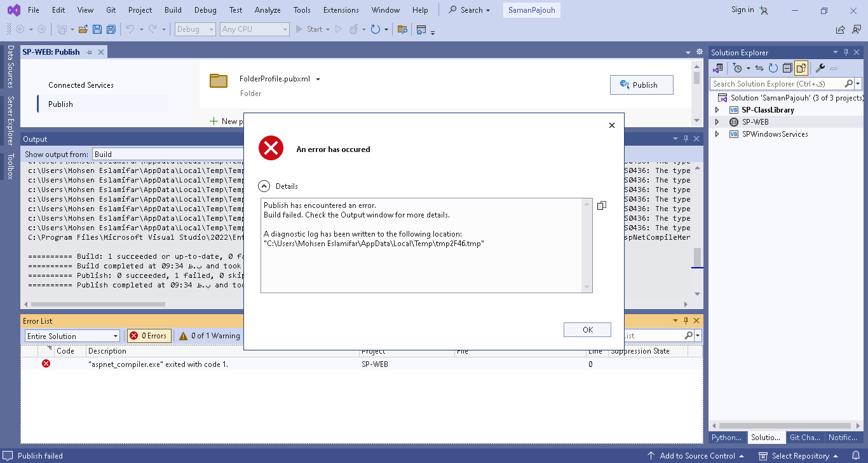The width and height of the screenshot is (868, 463).
Task: Click the Hot Reload flame icon
Action: coord(355,29)
